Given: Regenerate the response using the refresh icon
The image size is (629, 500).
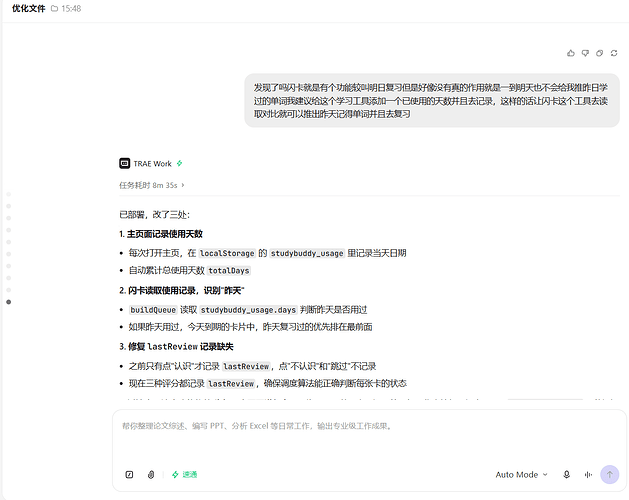Looking at the screenshot, I should tap(614, 53).
